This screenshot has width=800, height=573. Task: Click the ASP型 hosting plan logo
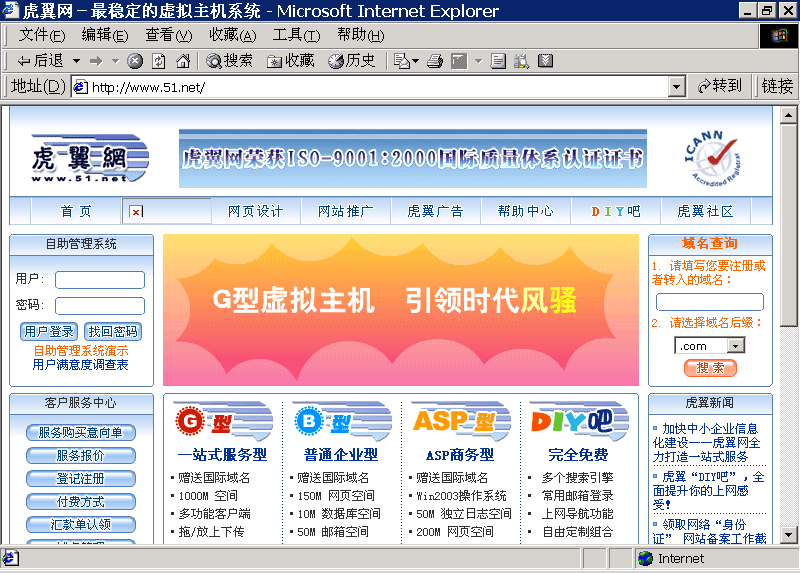pos(461,421)
